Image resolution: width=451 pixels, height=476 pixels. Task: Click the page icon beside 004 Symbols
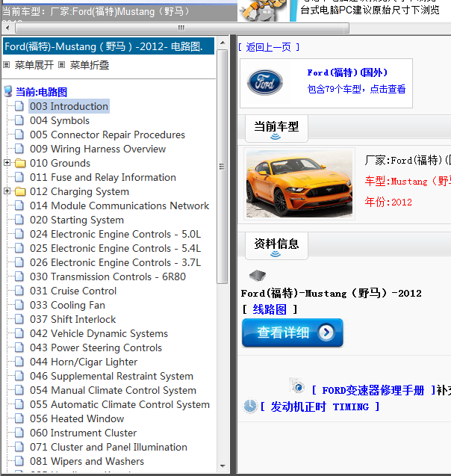tap(19, 120)
